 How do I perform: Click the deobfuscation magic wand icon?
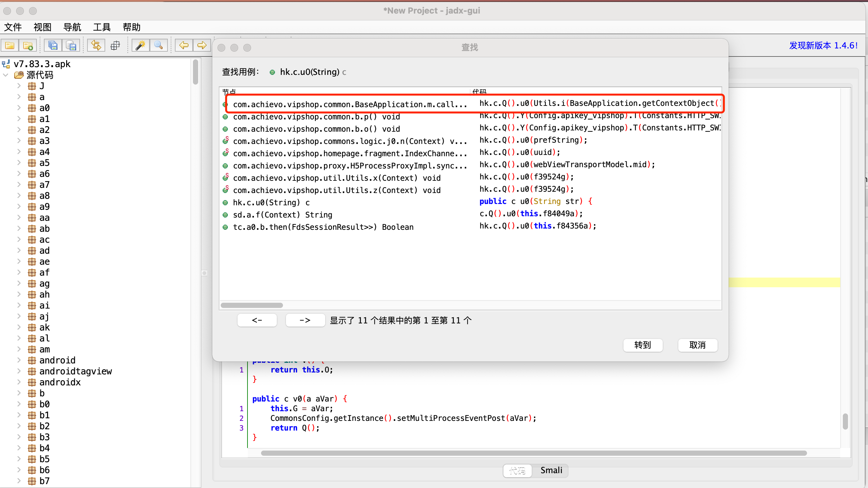point(140,46)
